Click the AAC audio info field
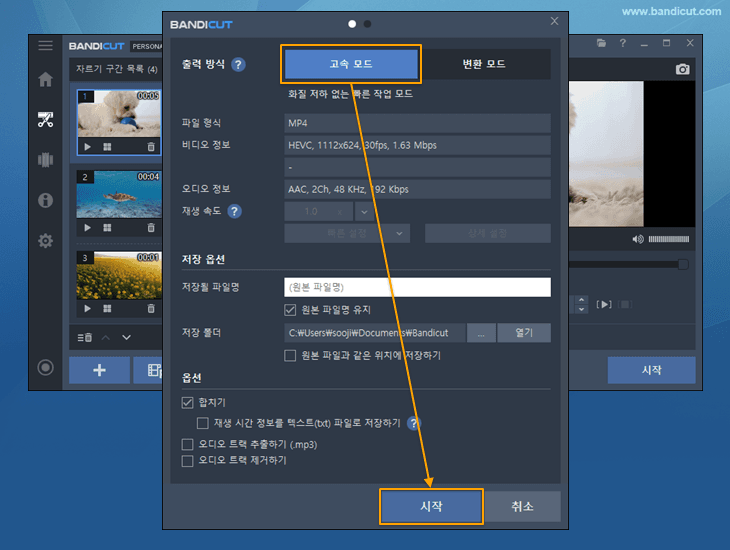Image resolution: width=730 pixels, height=550 pixels. click(418, 190)
